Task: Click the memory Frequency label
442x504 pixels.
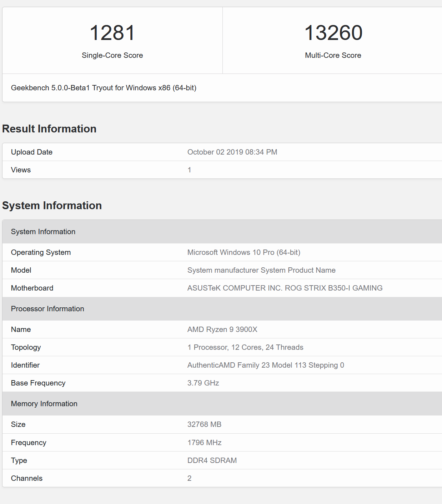Action: click(29, 443)
